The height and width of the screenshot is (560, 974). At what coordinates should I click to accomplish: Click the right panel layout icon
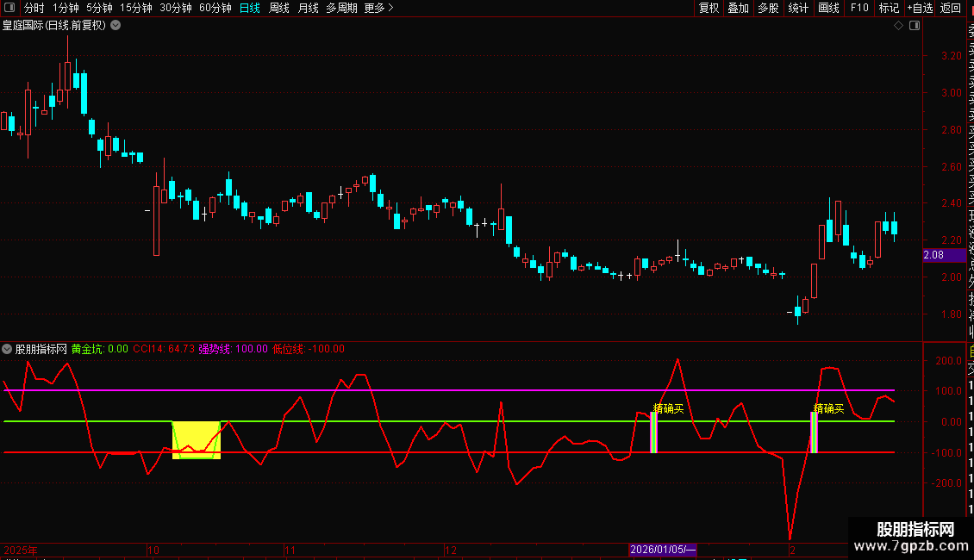(x=915, y=26)
